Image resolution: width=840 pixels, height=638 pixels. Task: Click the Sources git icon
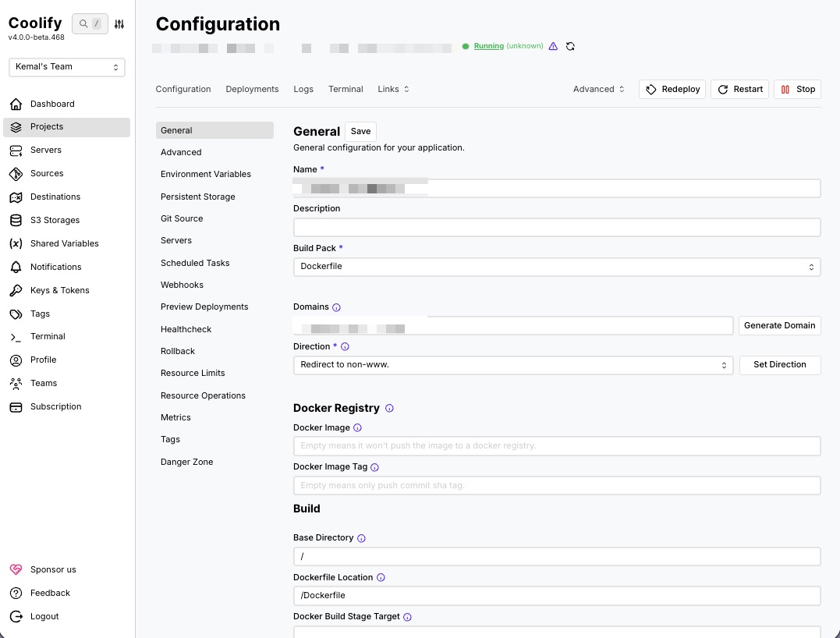16,174
